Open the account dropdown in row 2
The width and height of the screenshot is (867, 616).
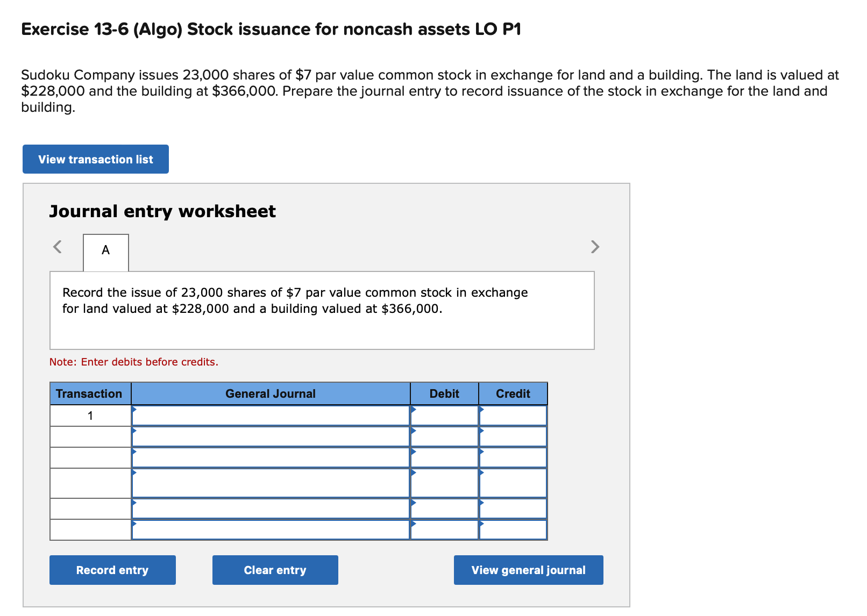[x=269, y=436]
